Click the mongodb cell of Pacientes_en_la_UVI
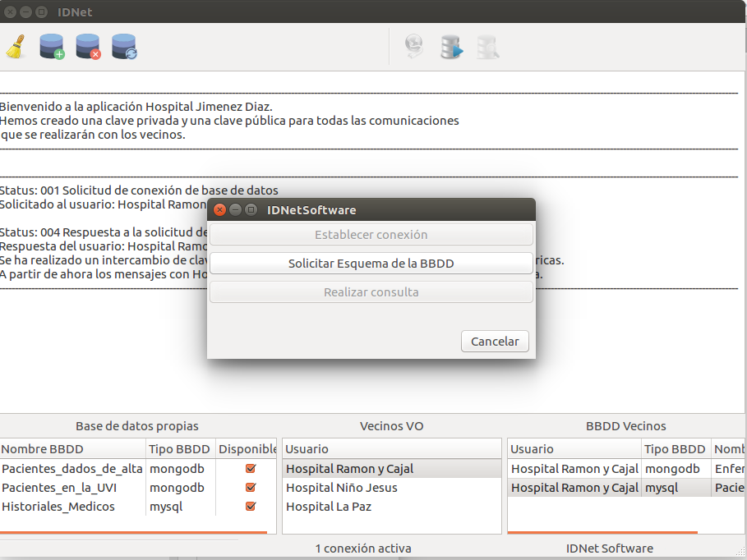Image resolution: width=747 pixels, height=560 pixels. pyautogui.click(x=180, y=488)
